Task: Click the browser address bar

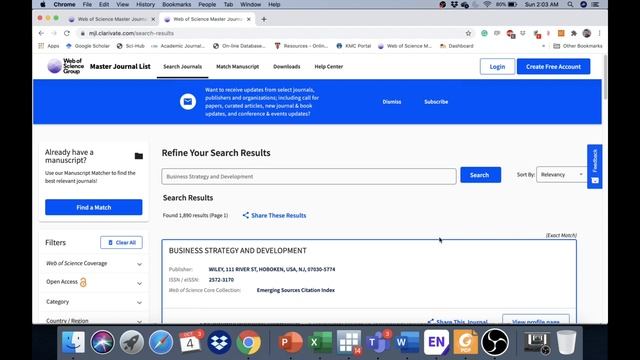Action: pyautogui.click(x=269, y=33)
